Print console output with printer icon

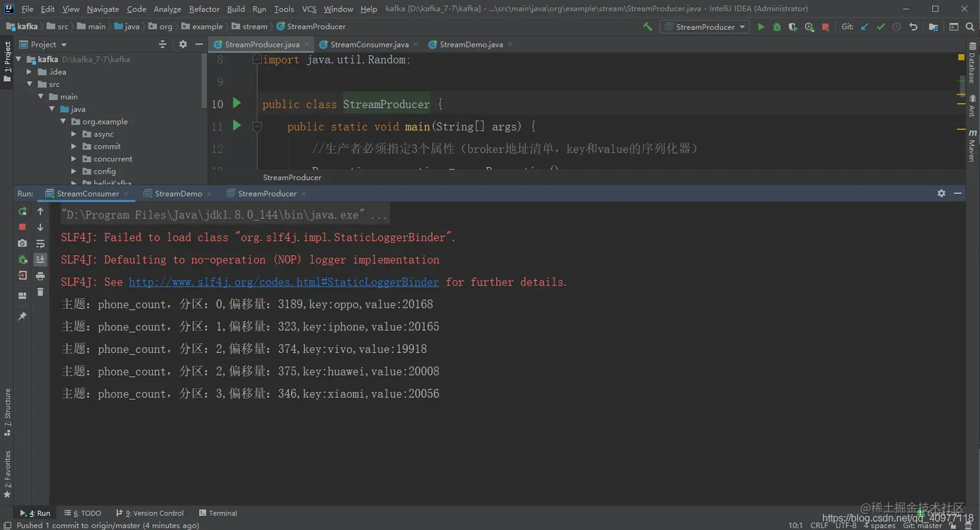click(40, 276)
